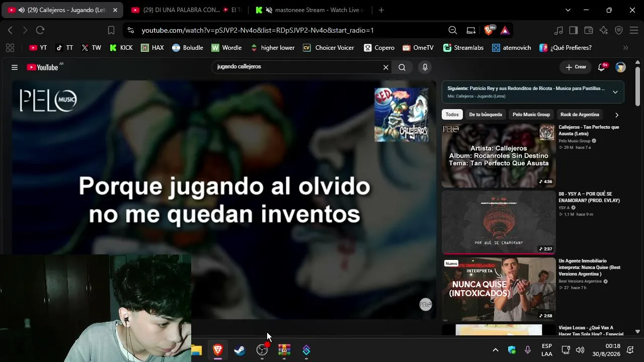Close the Callejeros - Jugando tab
This screenshot has width=644, height=362.
pos(115,10)
